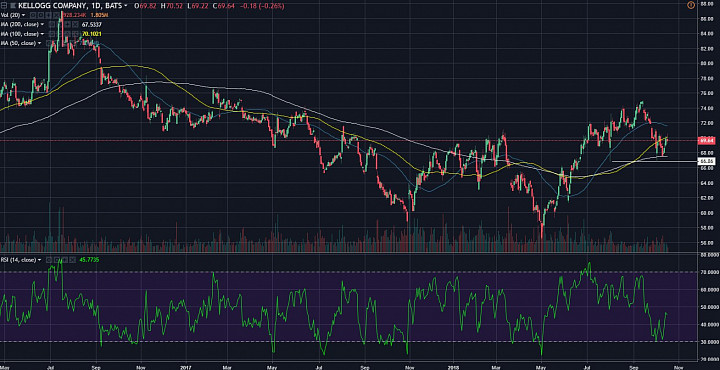Open format settings icon for RSI (14, close)
Screen dimensions: 720x370
(x=57, y=260)
